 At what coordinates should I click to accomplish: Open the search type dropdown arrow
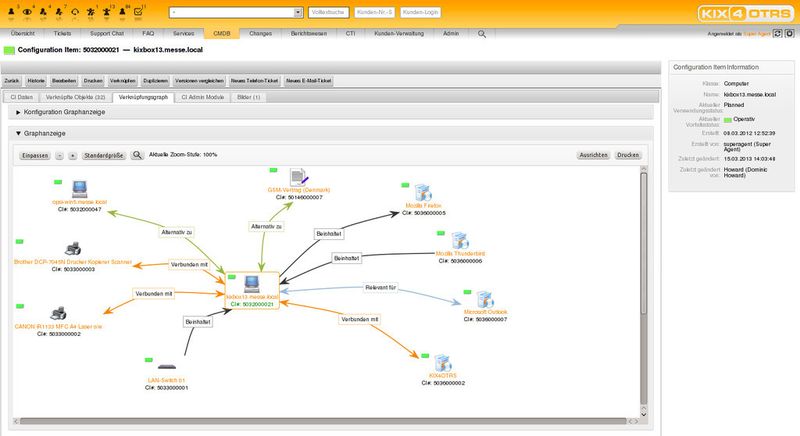pos(298,12)
